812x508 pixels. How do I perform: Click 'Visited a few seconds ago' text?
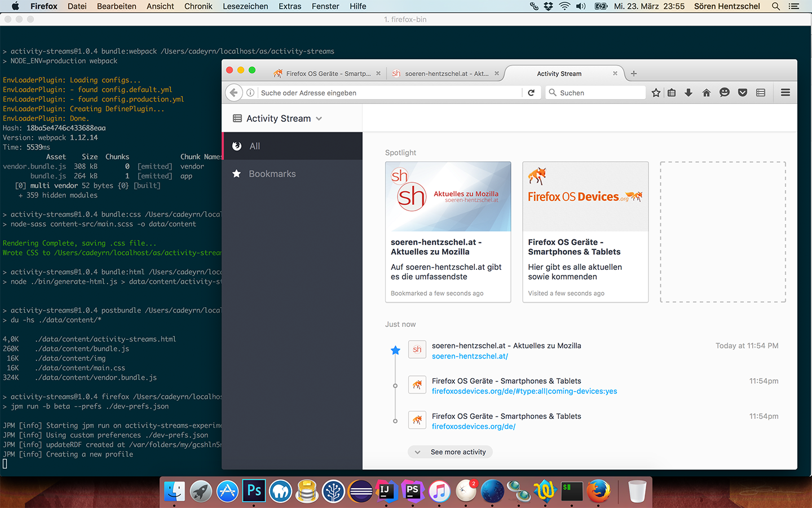click(566, 294)
